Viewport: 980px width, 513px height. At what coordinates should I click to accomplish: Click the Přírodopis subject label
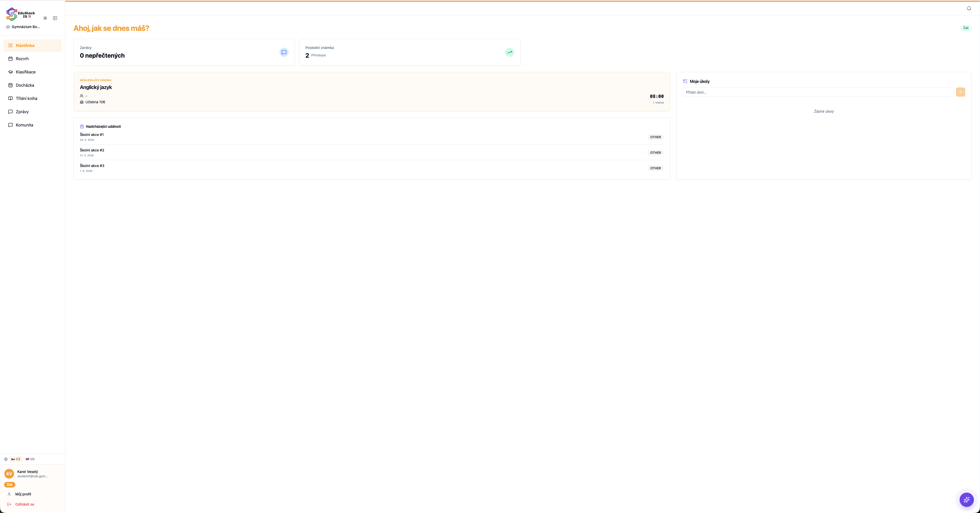coord(318,56)
